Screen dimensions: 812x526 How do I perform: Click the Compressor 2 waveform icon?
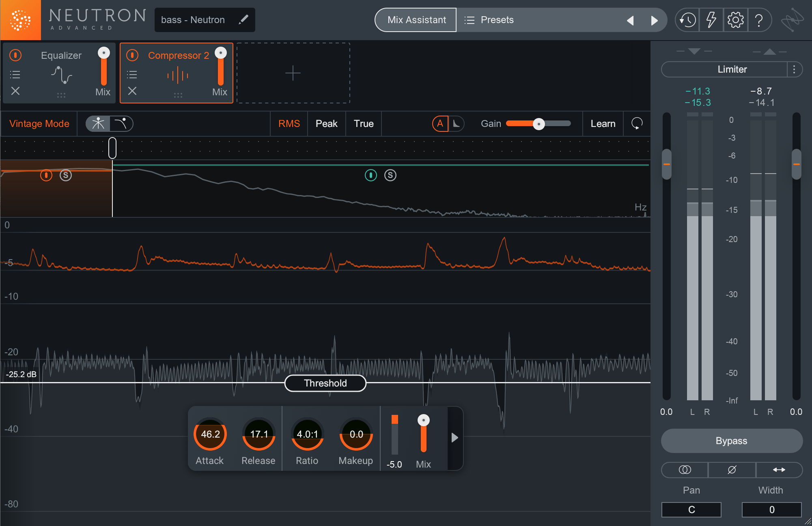[178, 75]
